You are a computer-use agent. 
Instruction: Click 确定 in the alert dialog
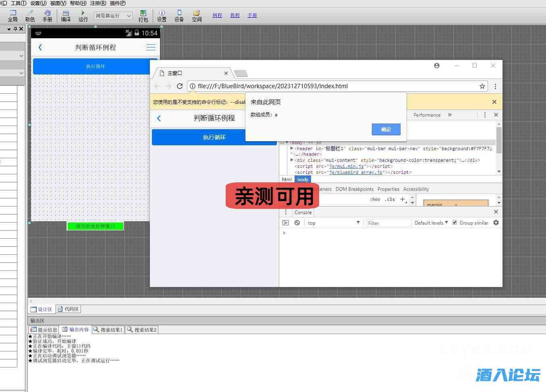[x=386, y=129]
